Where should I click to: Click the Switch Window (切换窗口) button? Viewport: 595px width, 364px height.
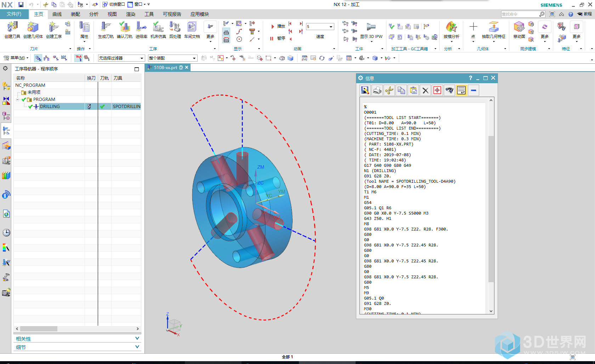[114, 4]
